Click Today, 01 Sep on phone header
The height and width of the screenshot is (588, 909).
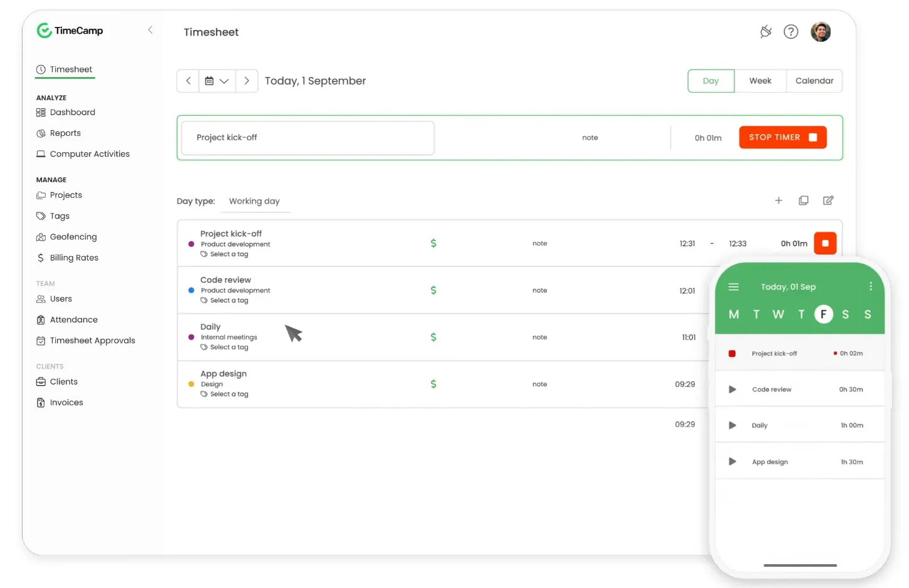pos(788,287)
